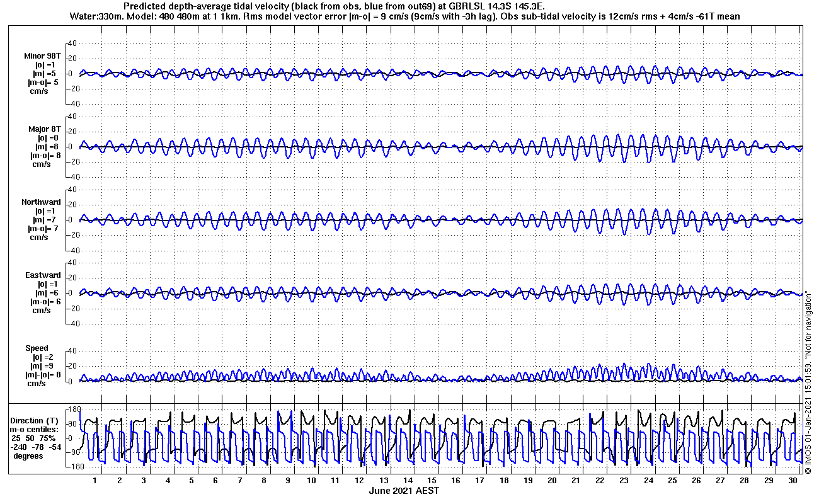Click the '|m| =7' value in Northward panel
Viewport: 819px width, 504px height.
tap(46, 219)
